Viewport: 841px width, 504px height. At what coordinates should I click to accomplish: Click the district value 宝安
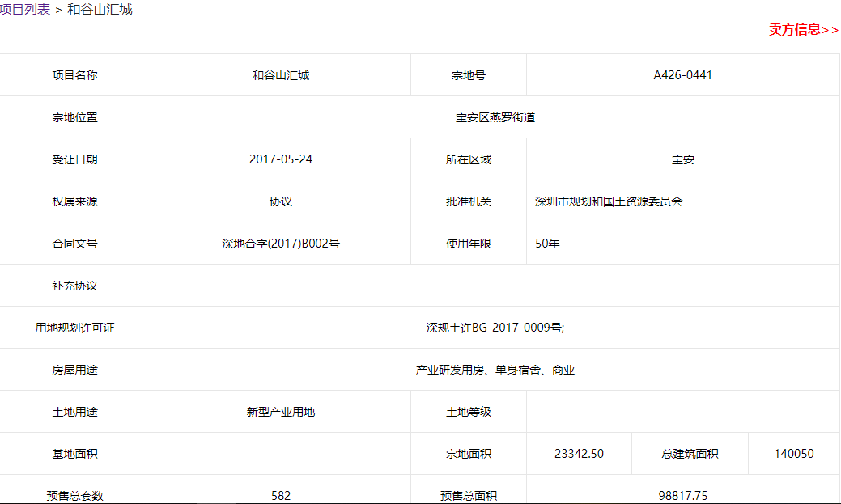pyautogui.click(x=682, y=159)
